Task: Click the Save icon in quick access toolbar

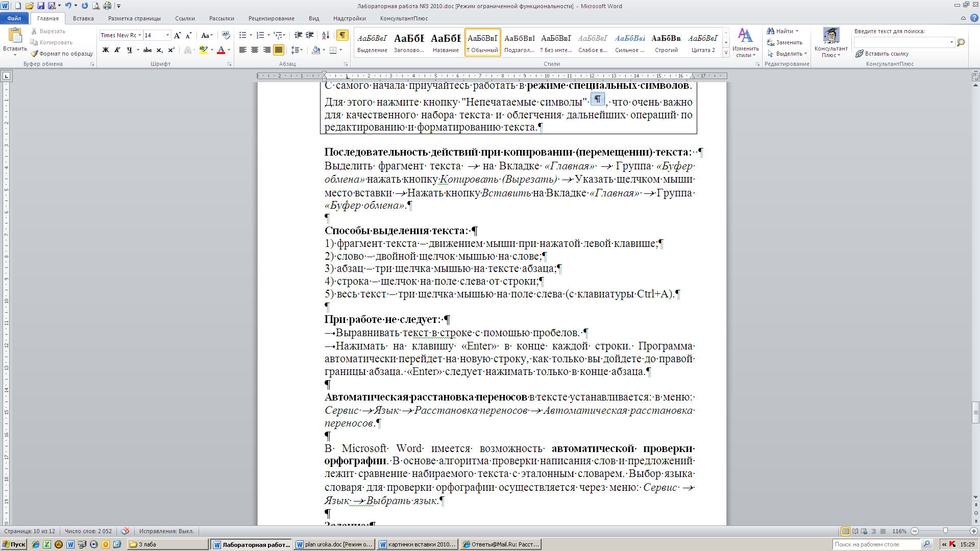Action: (x=41, y=6)
